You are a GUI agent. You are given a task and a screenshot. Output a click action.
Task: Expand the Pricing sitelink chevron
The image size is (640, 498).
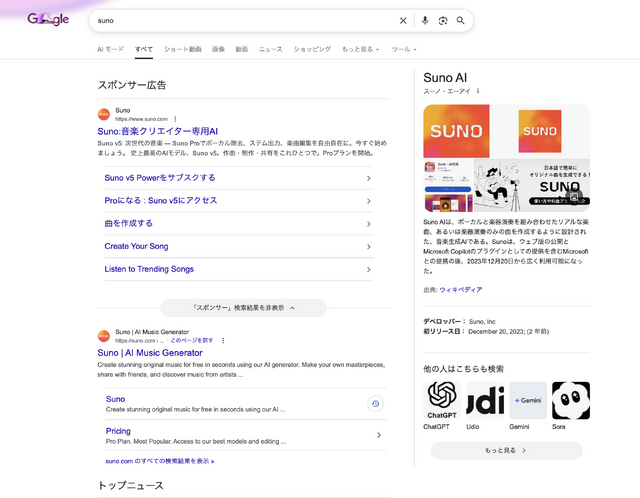coord(379,435)
